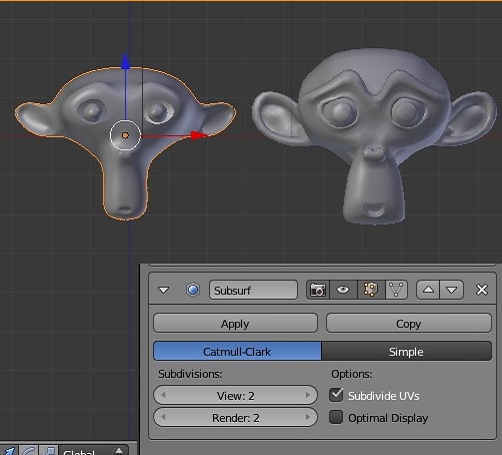Click the white manipulator center circle

[x=125, y=135]
